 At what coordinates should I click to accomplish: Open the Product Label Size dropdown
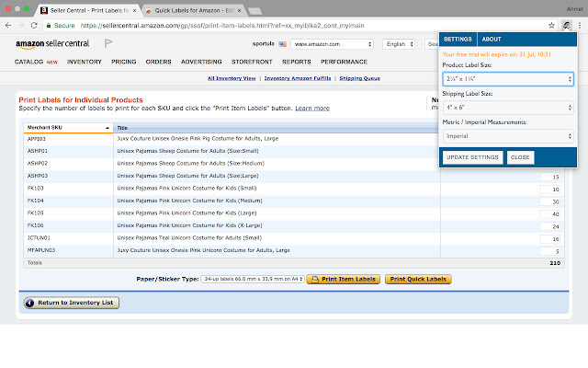[x=508, y=79]
